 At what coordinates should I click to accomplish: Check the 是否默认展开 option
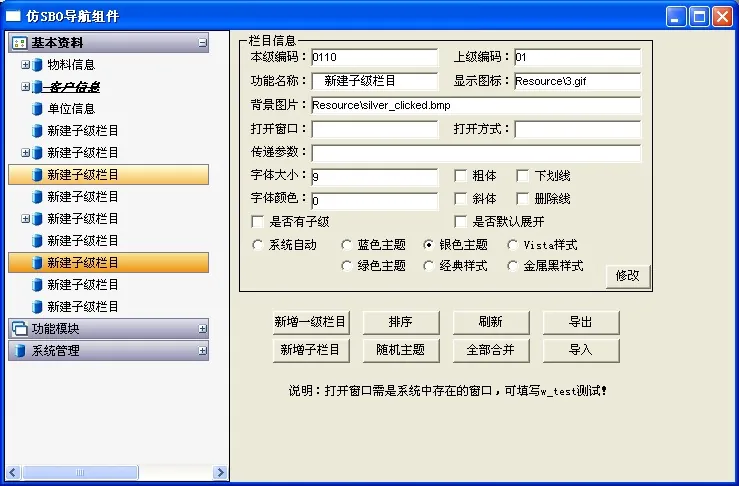[460, 222]
